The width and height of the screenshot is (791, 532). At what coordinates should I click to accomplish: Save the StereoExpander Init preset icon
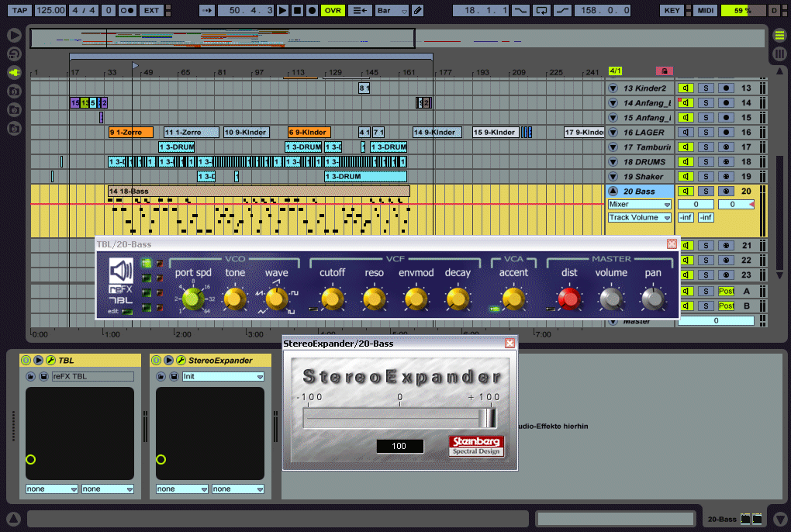click(x=174, y=376)
